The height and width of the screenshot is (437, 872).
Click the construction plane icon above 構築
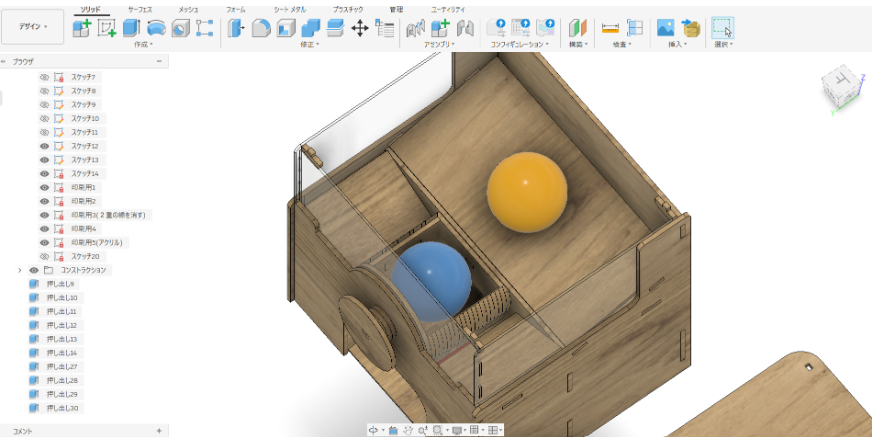tap(577, 28)
